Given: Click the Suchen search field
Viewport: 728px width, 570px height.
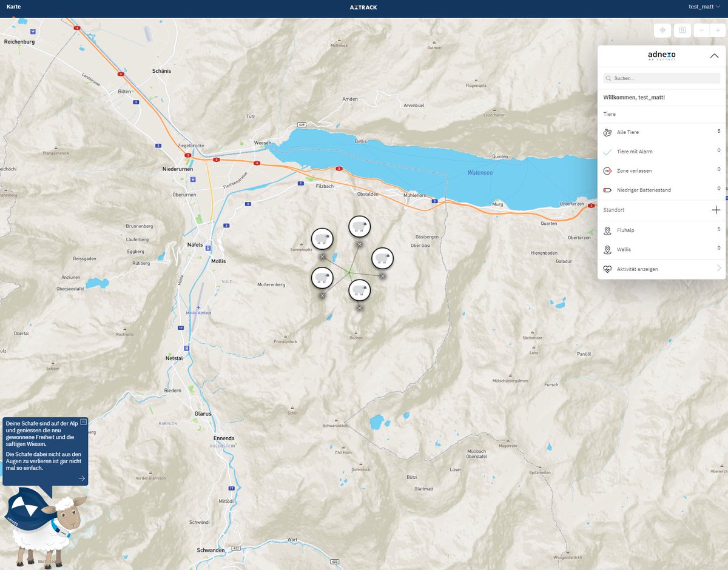Looking at the screenshot, I should pyautogui.click(x=661, y=78).
